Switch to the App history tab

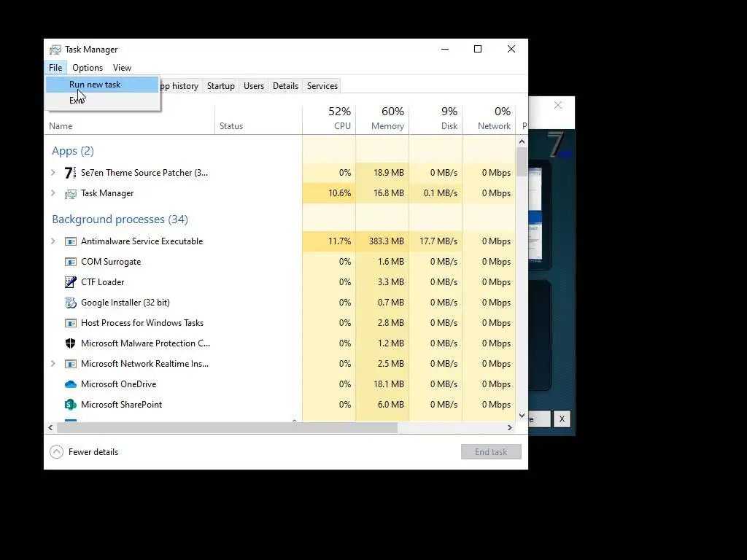point(179,86)
